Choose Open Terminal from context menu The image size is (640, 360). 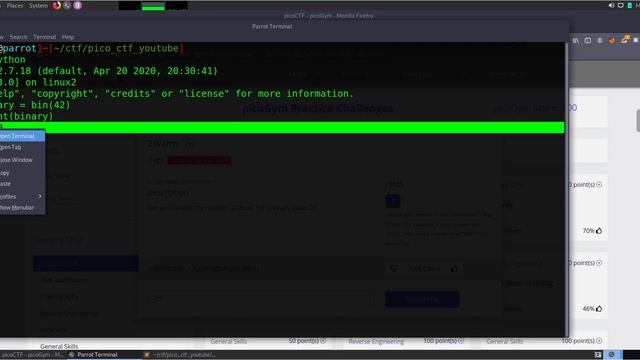click(22, 136)
